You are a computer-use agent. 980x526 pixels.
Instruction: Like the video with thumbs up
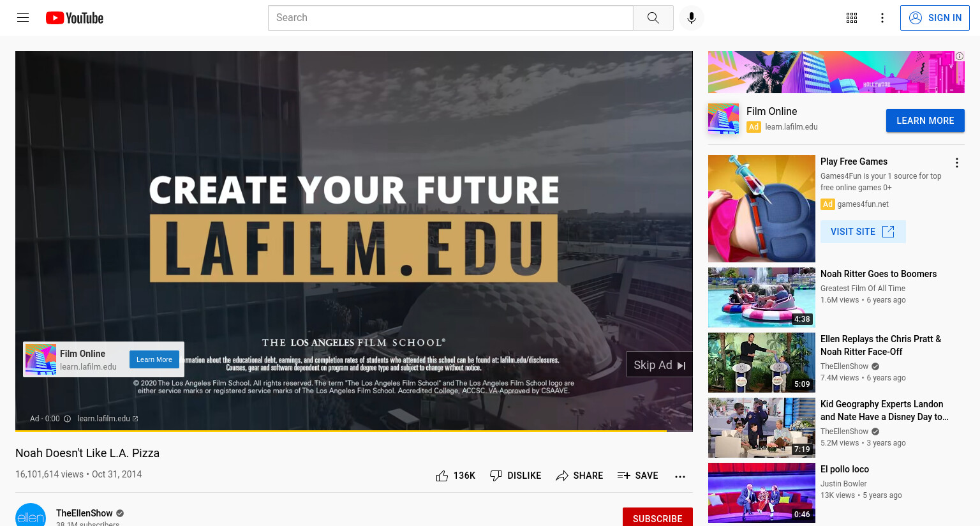(456, 476)
